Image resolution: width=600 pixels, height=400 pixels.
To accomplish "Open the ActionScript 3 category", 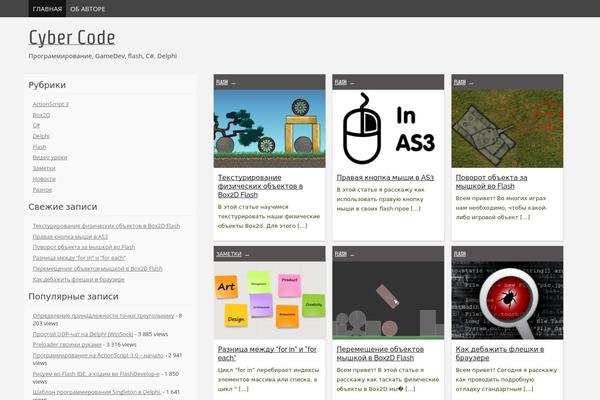I will [x=51, y=104].
